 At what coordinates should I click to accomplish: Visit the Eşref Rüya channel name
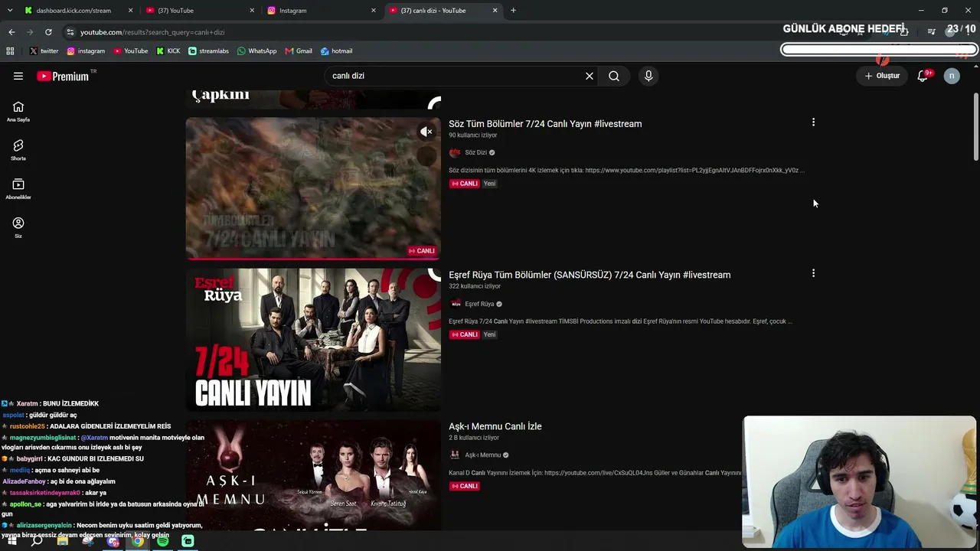click(479, 304)
